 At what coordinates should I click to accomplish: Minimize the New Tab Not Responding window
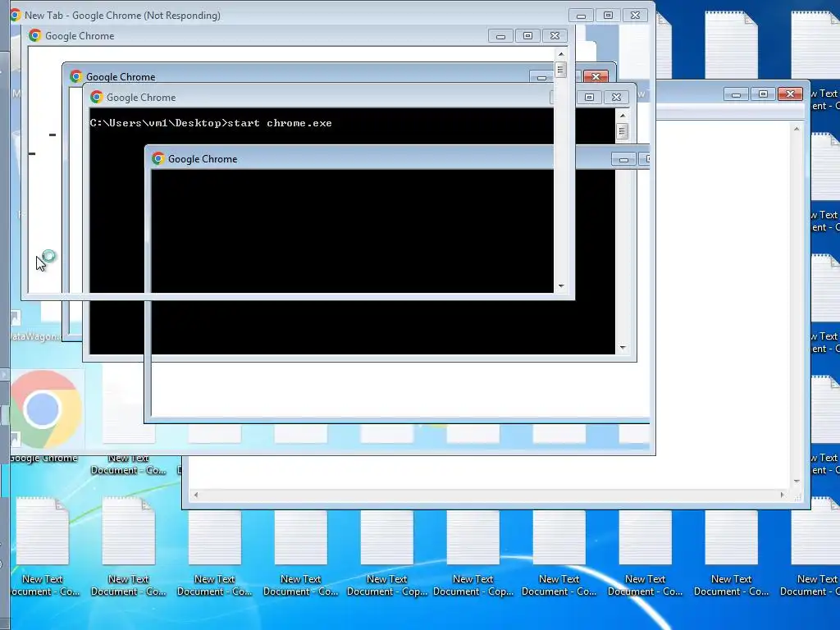pyautogui.click(x=581, y=16)
